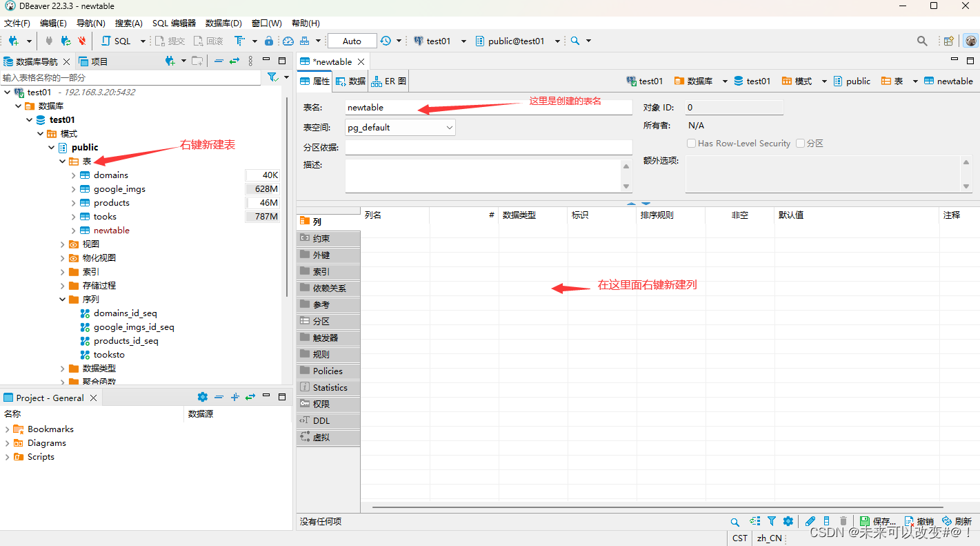Image resolution: width=980 pixels, height=546 pixels.
Task: Switch to the 项目 tab
Action: [93, 61]
